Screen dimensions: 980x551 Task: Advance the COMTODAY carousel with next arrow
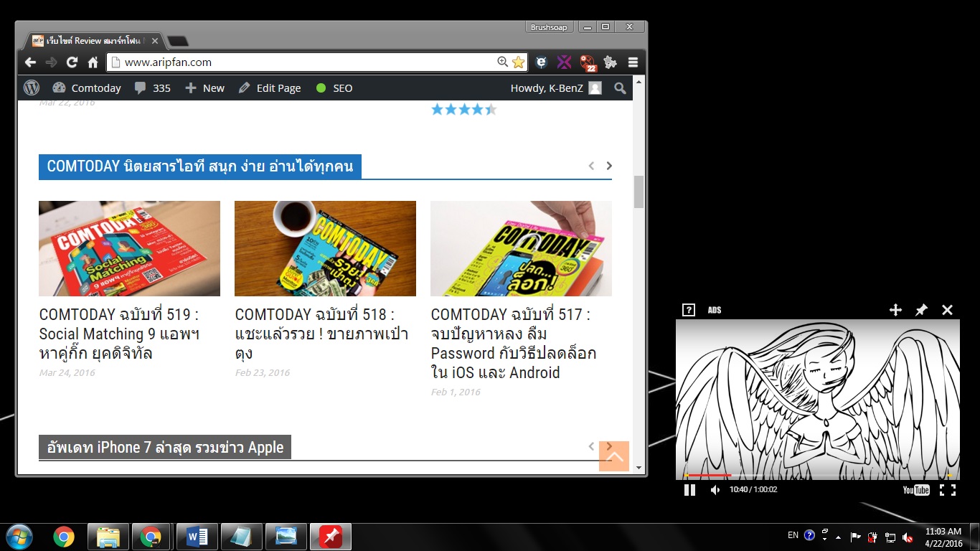pyautogui.click(x=609, y=166)
